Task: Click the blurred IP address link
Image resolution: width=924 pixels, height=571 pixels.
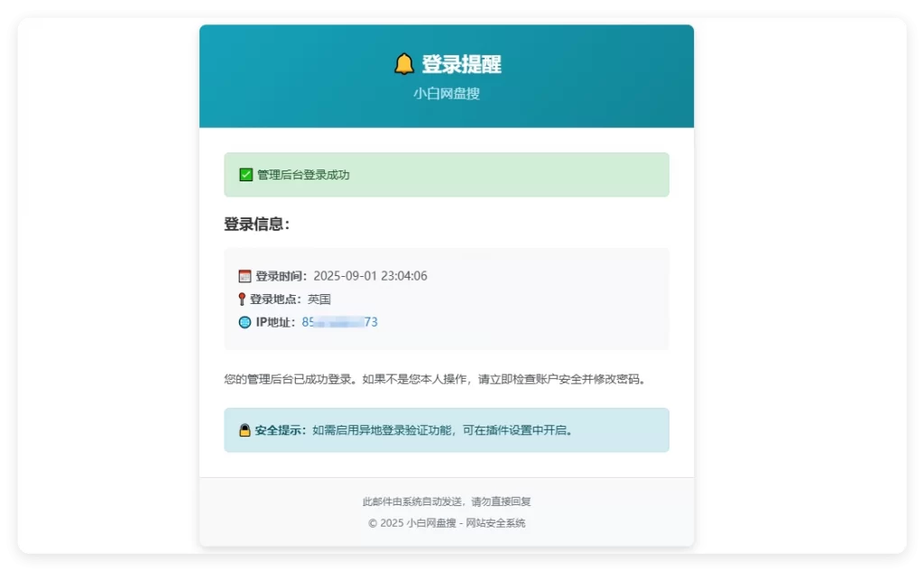Action: coord(340,322)
